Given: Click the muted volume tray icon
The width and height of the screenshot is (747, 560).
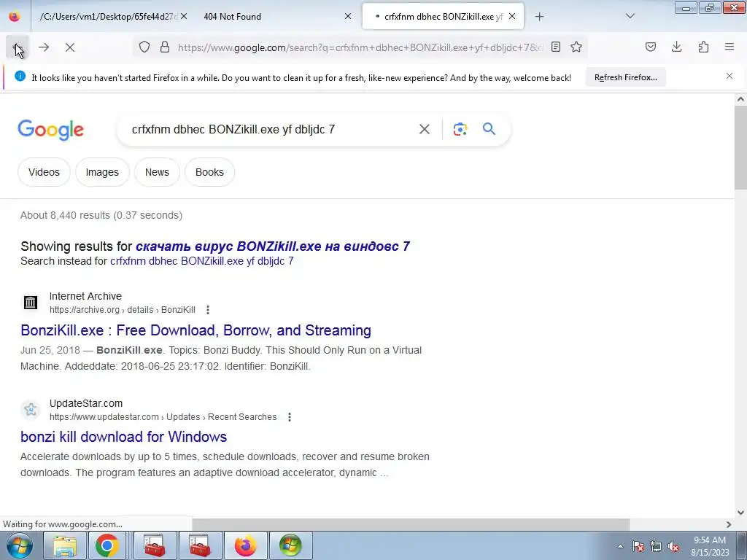Looking at the screenshot, I should click(x=673, y=546).
